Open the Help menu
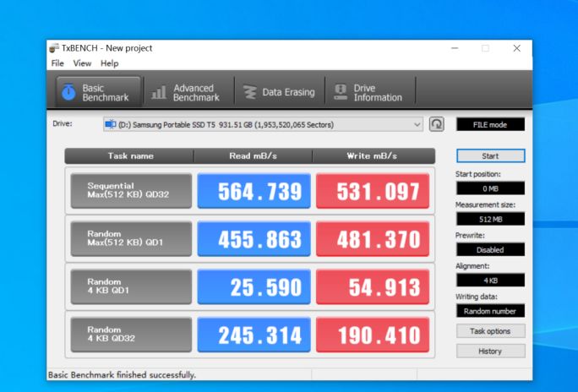 point(110,63)
